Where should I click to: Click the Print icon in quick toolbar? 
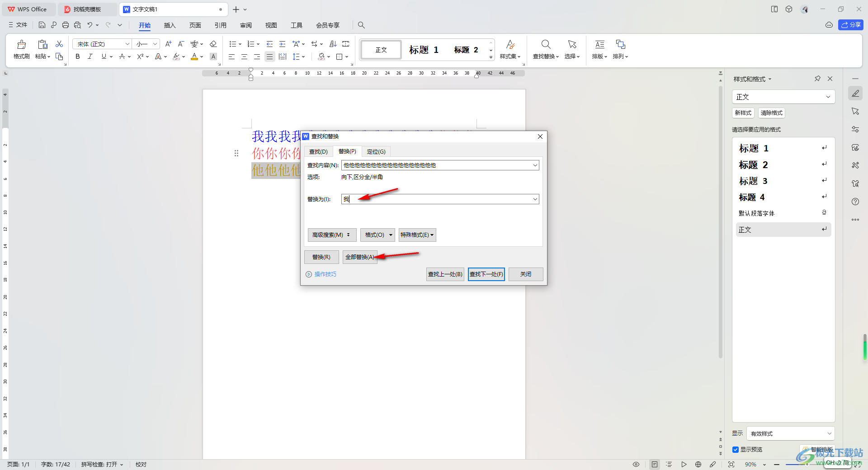point(66,25)
